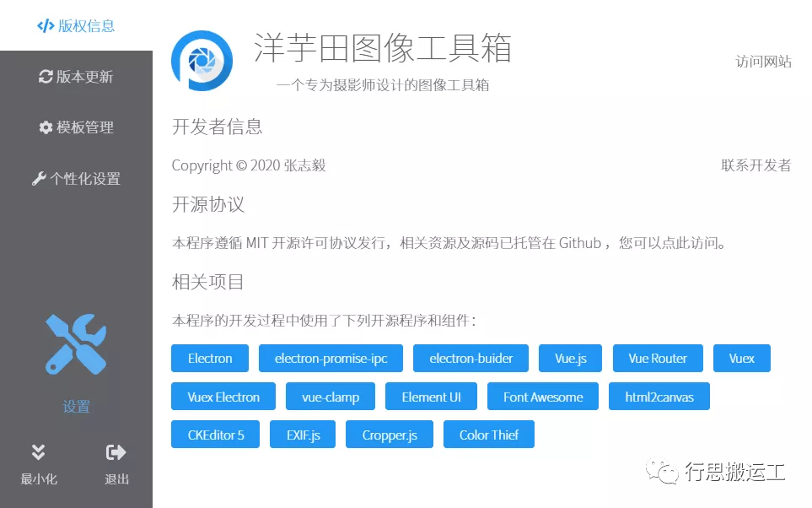This screenshot has width=812, height=508.
Task: Open the 版权信息 sidebar tab
Action: click(x=76, y=25)
